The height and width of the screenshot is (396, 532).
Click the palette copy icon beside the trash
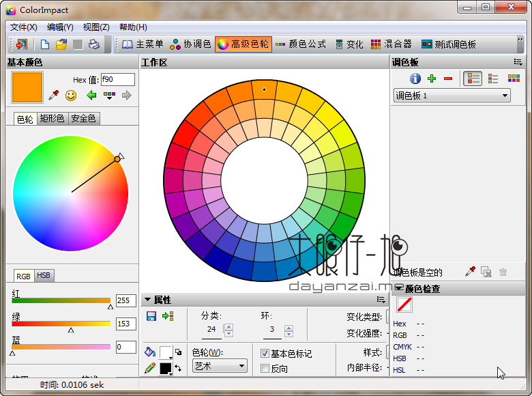pyautogui.click(x=486, y=272)
